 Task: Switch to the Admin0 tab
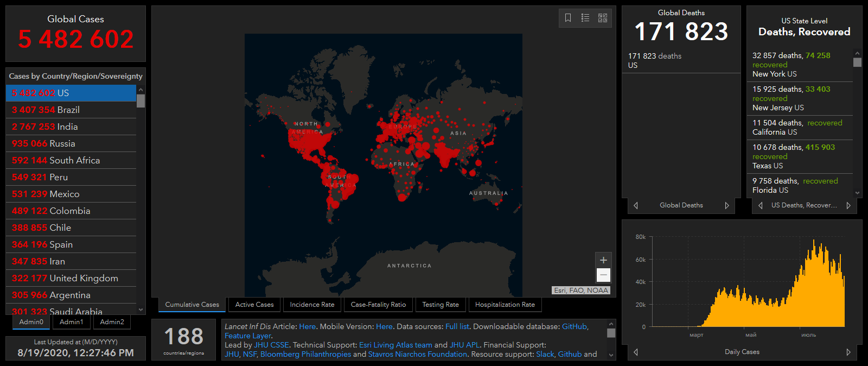pos(31,322)
